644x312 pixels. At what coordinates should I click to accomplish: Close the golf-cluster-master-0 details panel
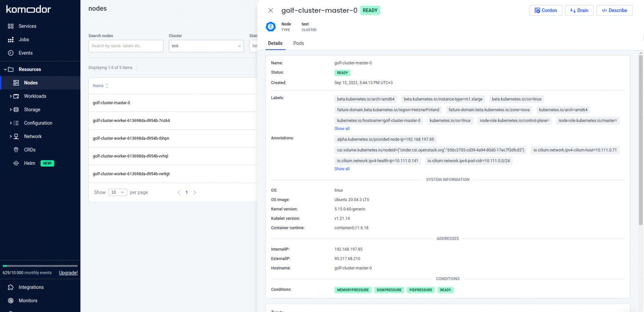(271, 10)
